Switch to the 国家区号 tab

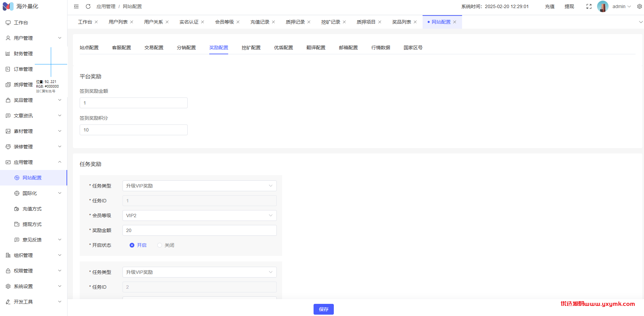tap(413, 48)
